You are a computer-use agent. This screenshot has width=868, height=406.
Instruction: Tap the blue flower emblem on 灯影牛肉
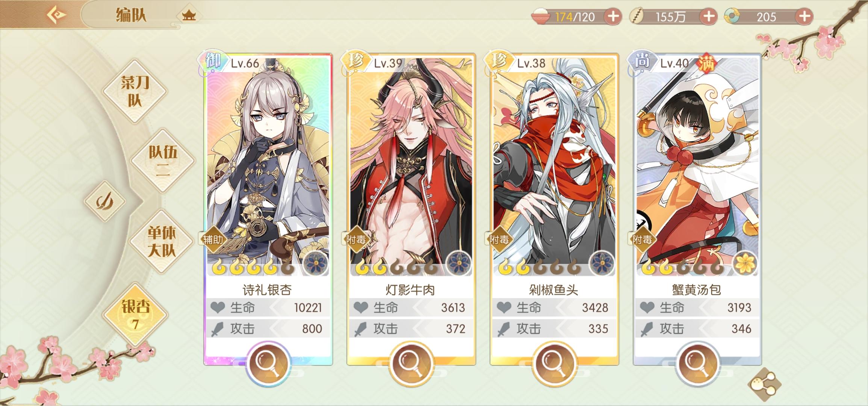(459, 263)
